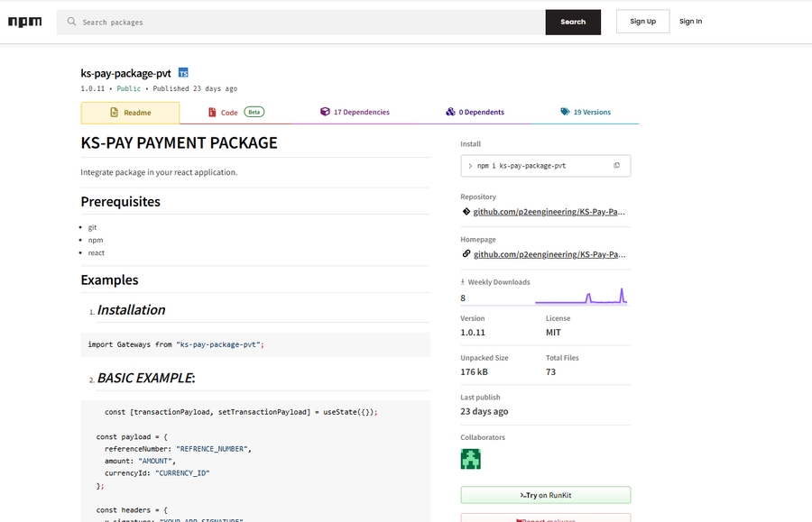Click the homepage link chain icon

466,254
